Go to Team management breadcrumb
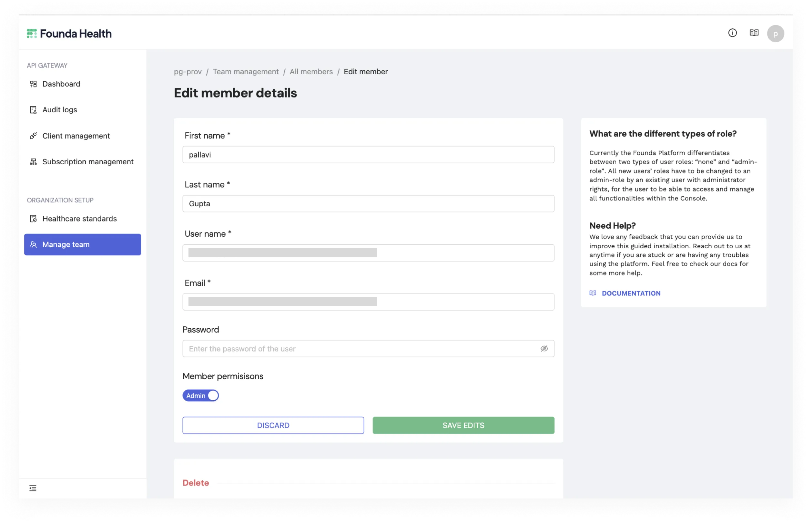This screenshot has height=523, width=812. pos(246,72)
